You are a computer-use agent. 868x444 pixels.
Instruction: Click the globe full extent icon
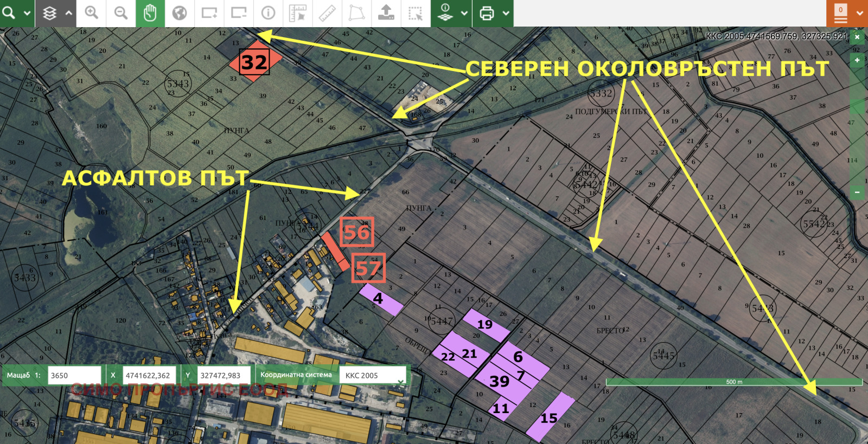[x=180, y=13]
